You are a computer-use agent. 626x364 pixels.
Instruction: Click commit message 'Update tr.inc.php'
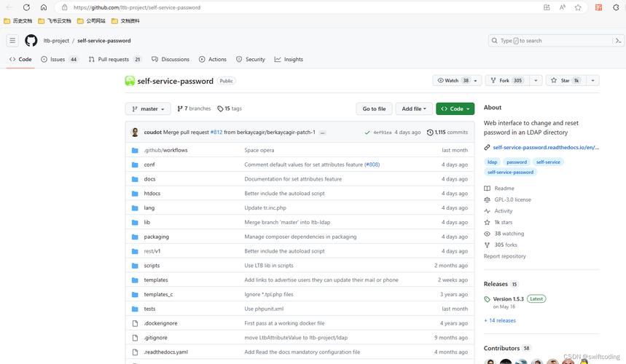coord(265,207)
